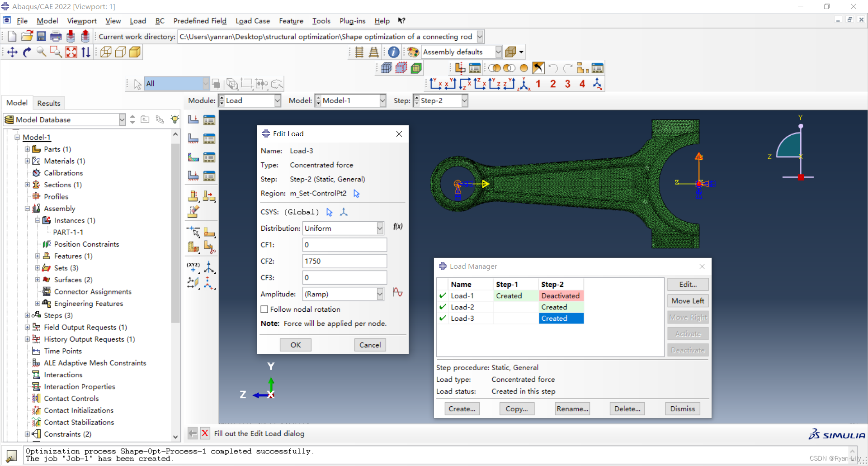
Task: Click the Auto-Fit View tool icon
Action: coord(71,52)
